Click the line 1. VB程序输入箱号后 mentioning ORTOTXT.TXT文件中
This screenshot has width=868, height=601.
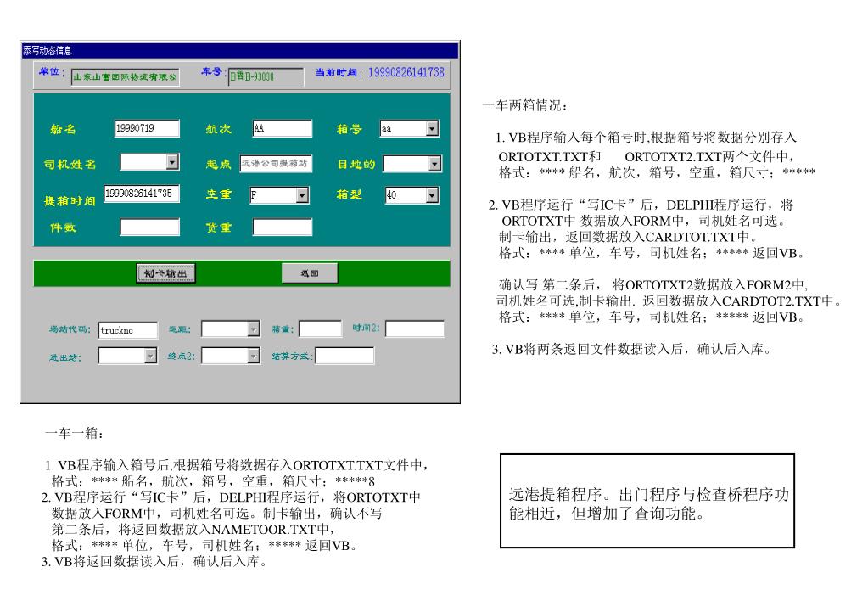(x=237, y=465)
